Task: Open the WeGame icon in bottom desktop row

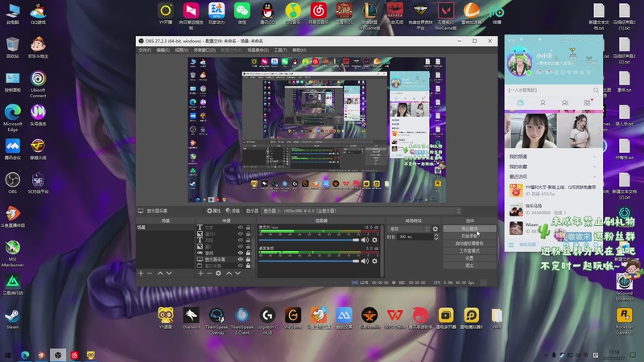Action: pos(293,319)
